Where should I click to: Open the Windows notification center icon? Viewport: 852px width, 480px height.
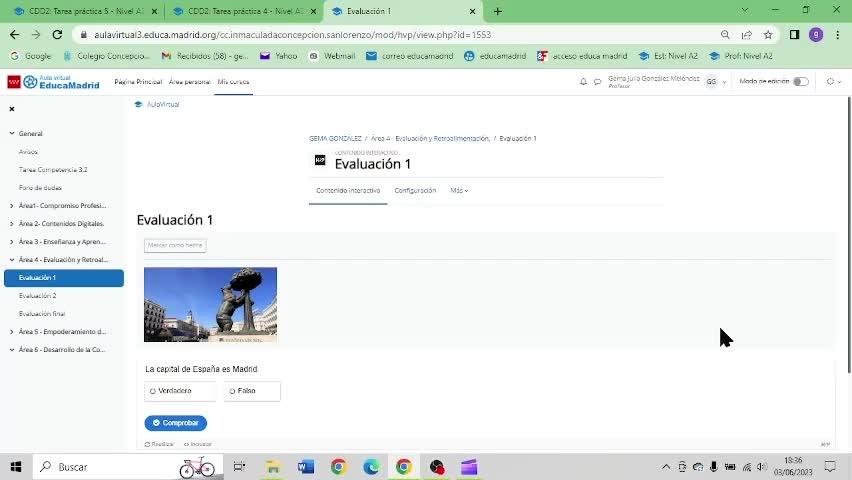(830, 467)
